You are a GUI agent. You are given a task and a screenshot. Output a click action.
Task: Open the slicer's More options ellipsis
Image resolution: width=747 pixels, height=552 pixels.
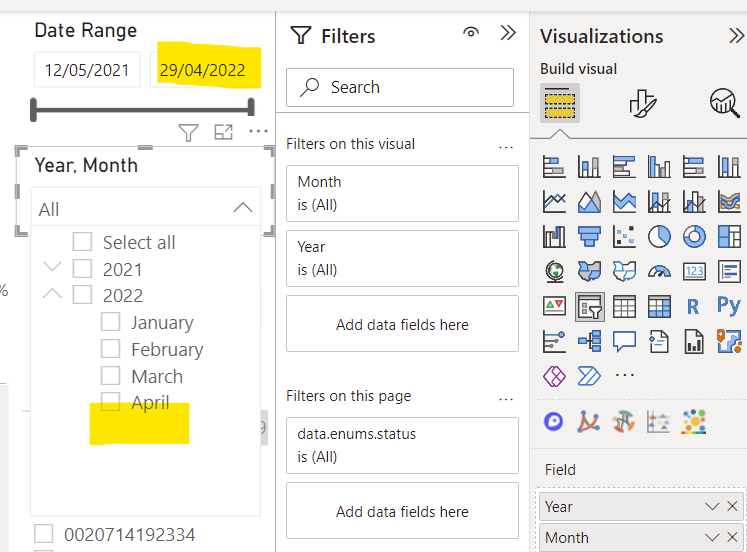click(x=258, y=131)
